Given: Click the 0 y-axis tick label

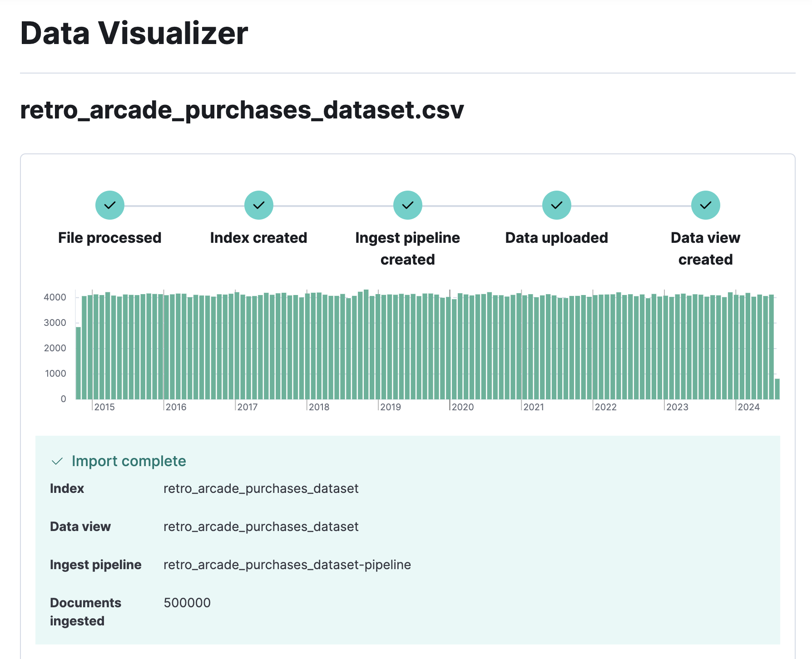Looking at the screenshot, I should click(64, 399).
